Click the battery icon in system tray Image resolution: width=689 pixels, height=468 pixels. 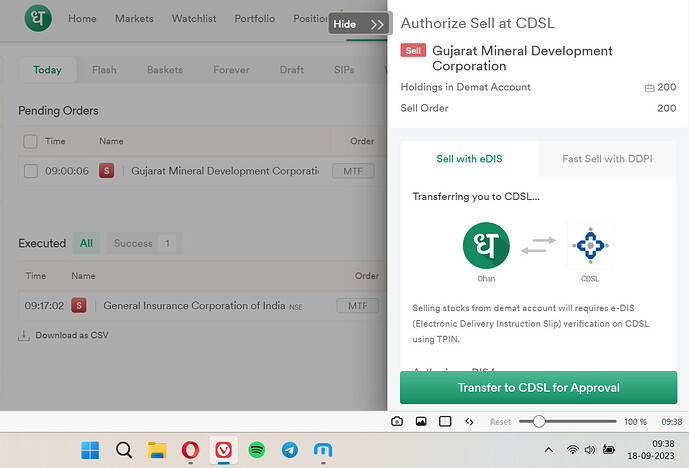tap(609, 450)
